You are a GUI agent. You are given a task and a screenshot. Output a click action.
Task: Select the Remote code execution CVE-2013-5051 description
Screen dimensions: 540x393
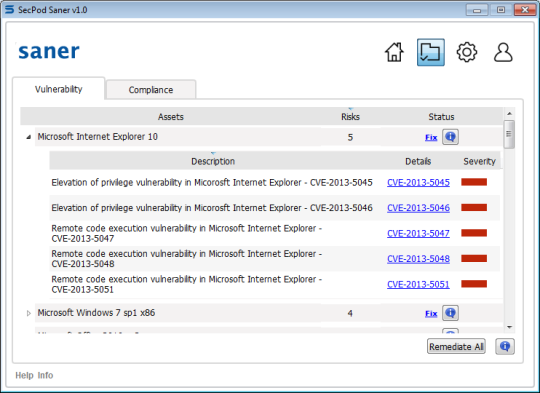pyautogui.click(x=186, y=285)
